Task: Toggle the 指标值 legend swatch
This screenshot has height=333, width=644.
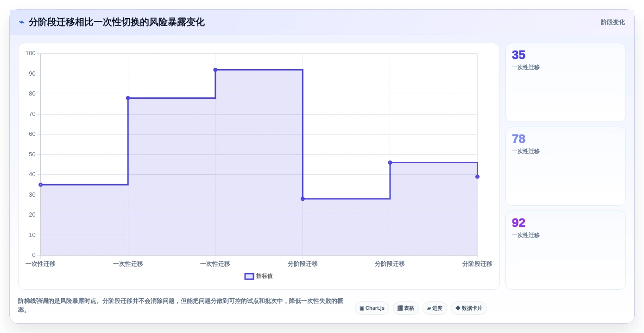Action: click(x=249, y=276)
